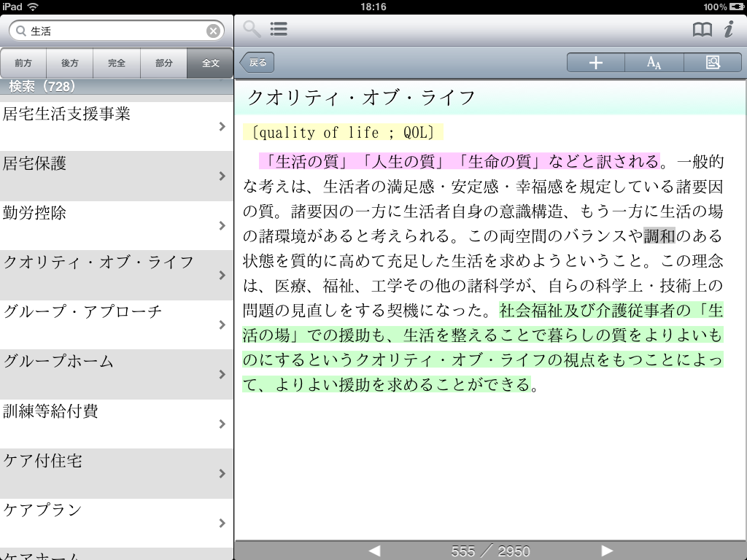Go to next entry arrow

[606, 551]
